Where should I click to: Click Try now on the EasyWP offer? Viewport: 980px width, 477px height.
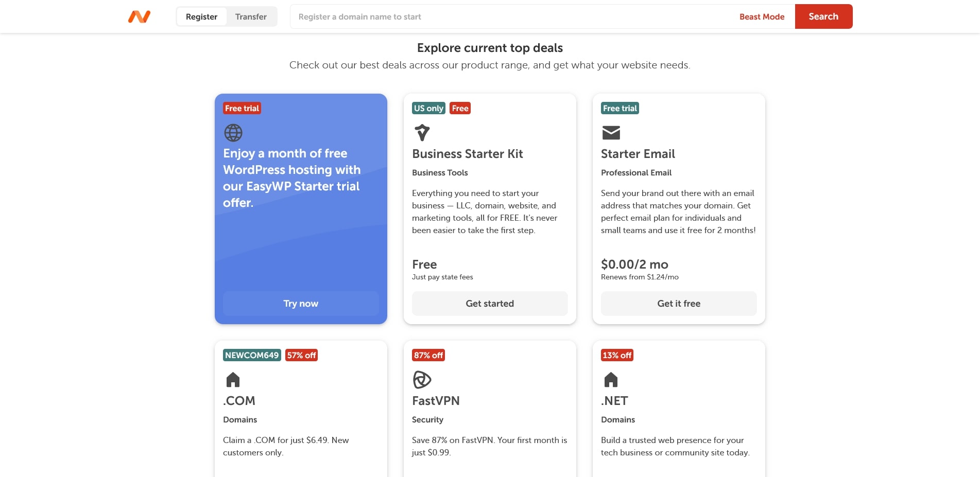[x=301, y=303]
